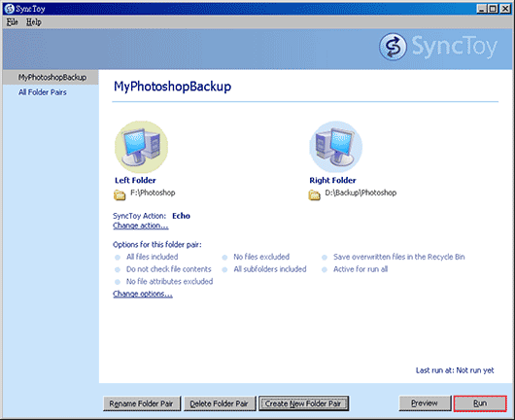Click the F:\Photoshop left folder path
Screen dimensions: 515x420
153,192
